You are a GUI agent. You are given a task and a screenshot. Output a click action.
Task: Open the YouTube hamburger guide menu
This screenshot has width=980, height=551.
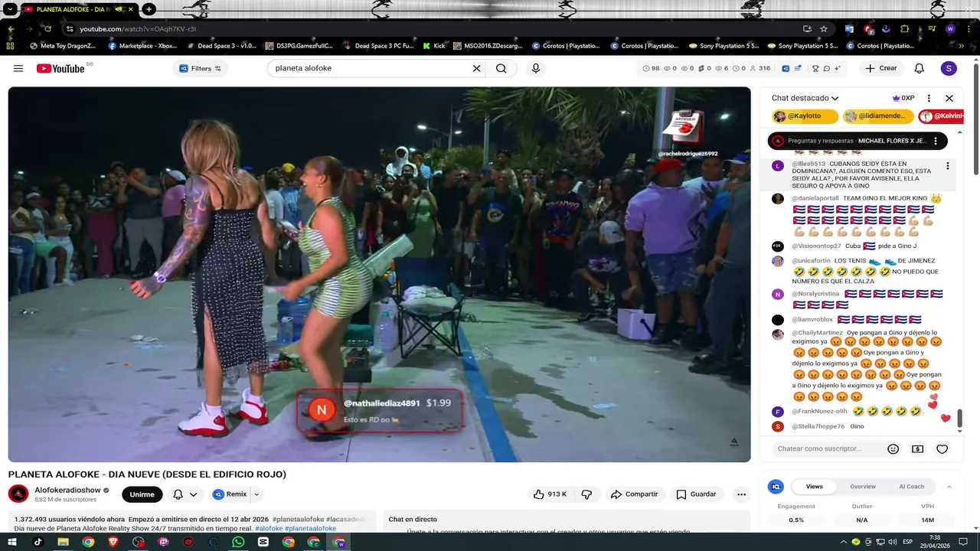[x=18, y=68]
